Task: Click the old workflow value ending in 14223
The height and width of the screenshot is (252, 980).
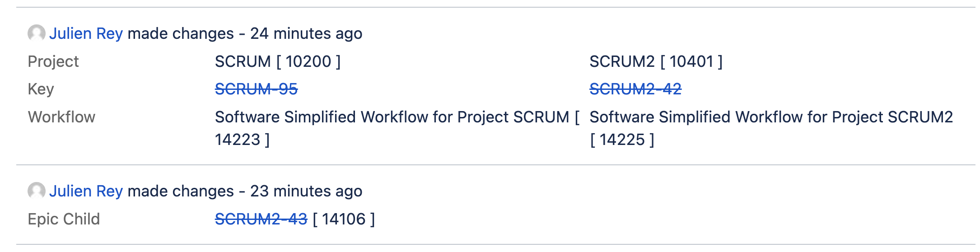Action: pos(397,128)
